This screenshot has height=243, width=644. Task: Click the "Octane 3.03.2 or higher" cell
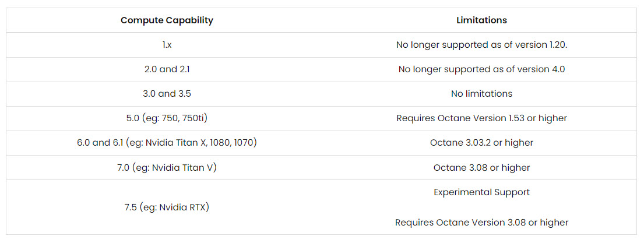click(481, 143)
